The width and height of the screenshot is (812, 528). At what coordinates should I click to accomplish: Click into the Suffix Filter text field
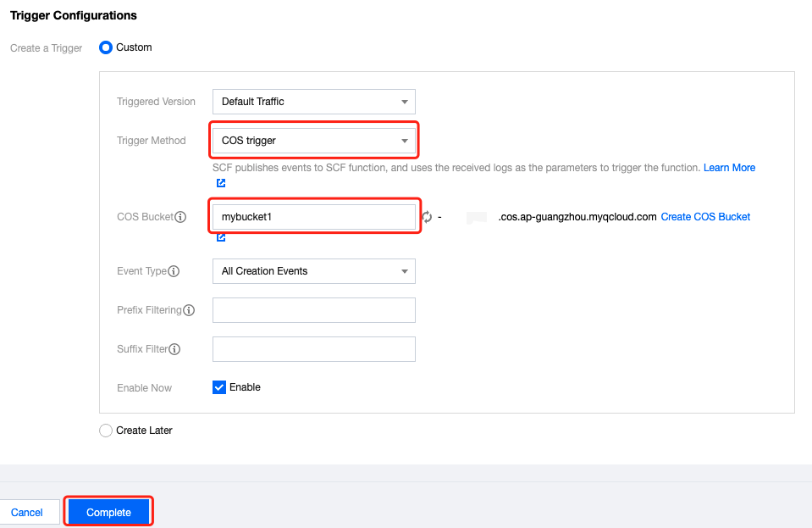[x=313, y=349]
